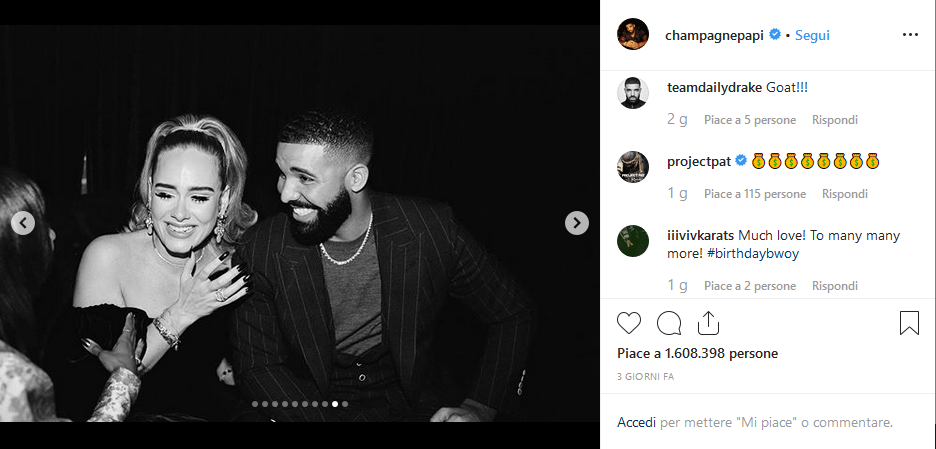The width and height of the screenshot is (936, 449).
Task: Go back to the previous carousel photo
Action: pos(23,223)
